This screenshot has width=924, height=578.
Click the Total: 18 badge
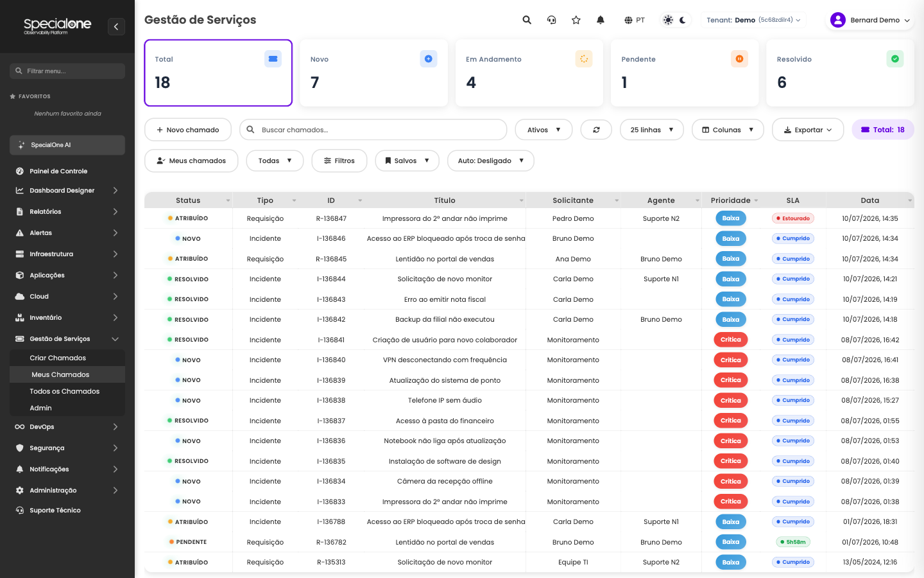(883, 130)
